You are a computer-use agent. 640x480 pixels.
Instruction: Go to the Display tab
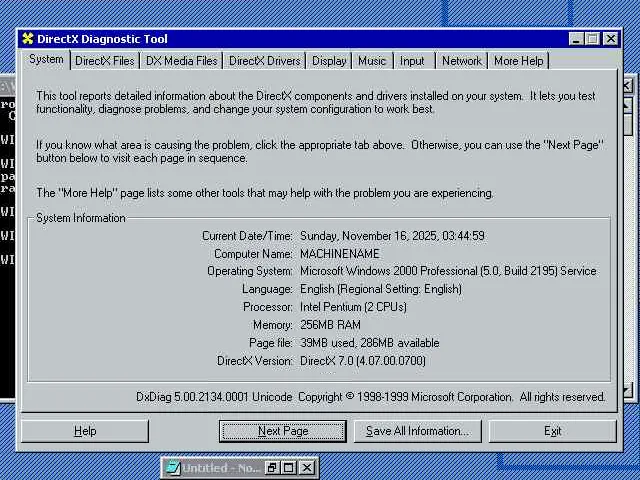click(329, 61)
